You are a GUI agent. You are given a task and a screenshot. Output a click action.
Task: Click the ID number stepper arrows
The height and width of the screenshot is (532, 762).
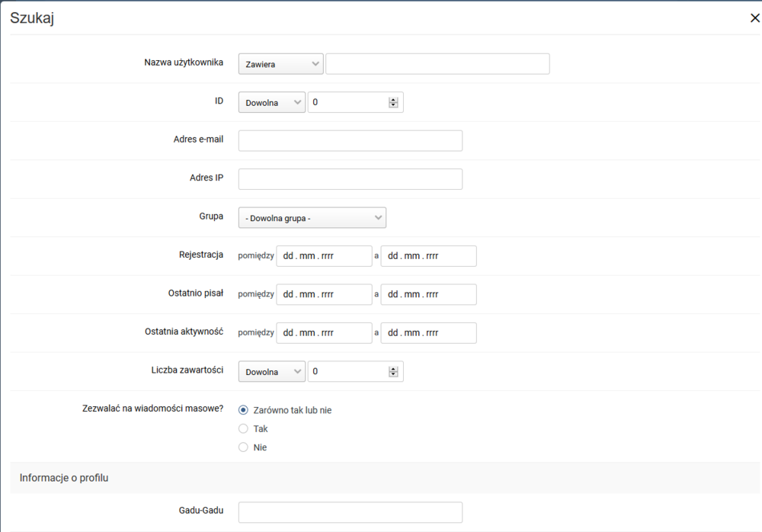click(x=393, y=103)
